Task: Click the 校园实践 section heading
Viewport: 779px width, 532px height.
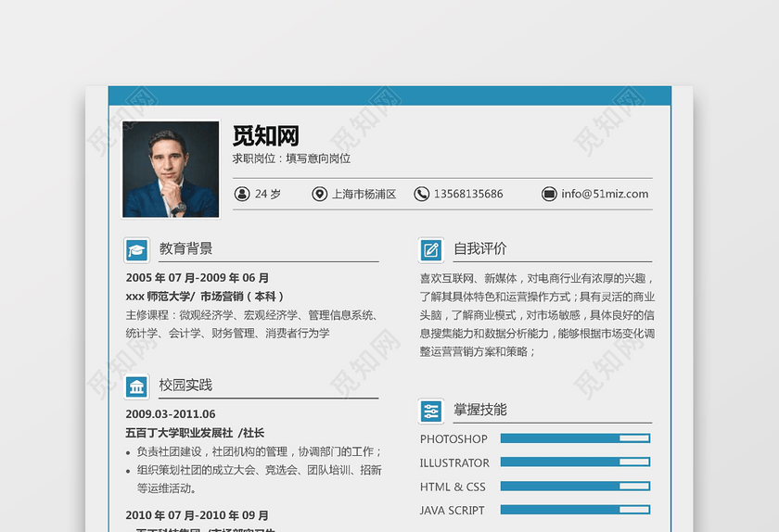Action: 185,385
